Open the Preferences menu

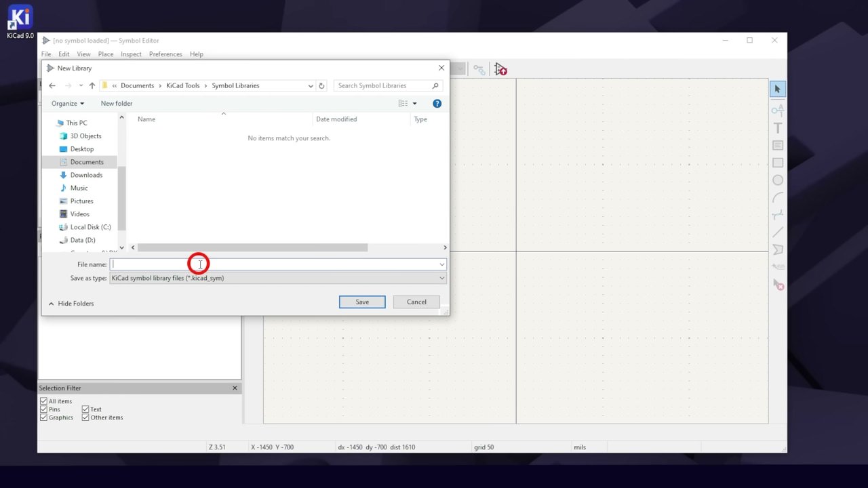click(x=165, y=54)
